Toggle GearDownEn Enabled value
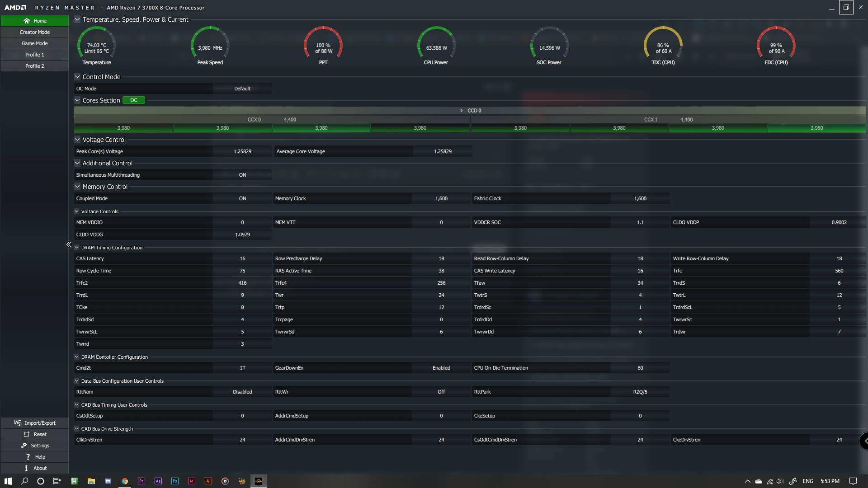 coord(441,368)
